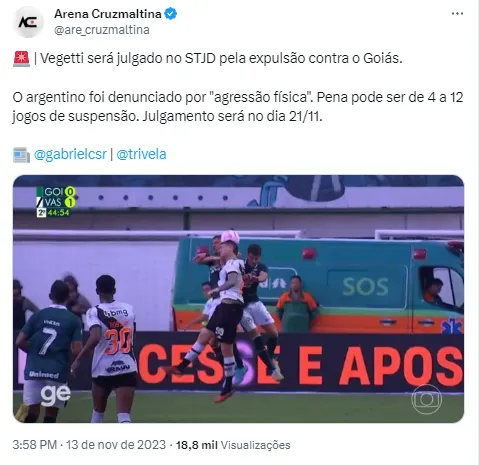Click the 3:58 PM tweet timestamp
This screenshot has width=479, height=465.
click(35, 445)
